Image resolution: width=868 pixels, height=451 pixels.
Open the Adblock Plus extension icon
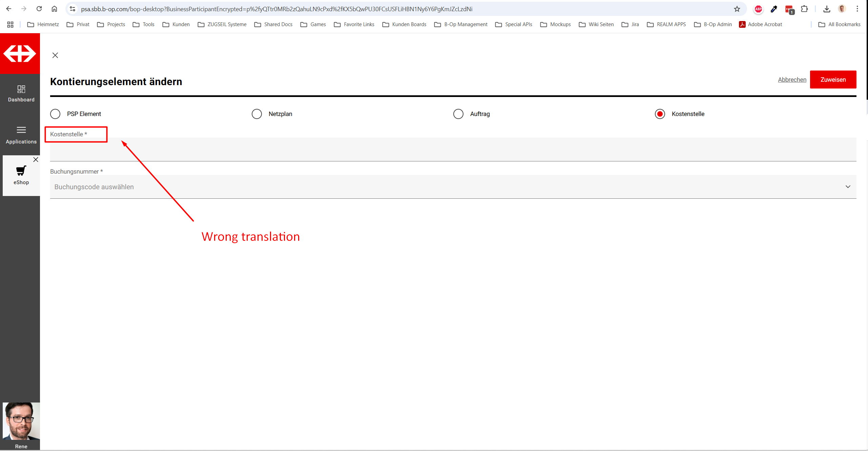point(758,9)
